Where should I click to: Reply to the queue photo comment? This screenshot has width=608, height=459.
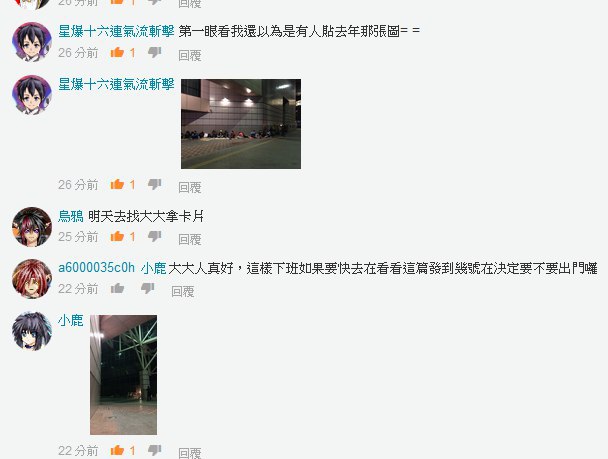tap(190, 187)
